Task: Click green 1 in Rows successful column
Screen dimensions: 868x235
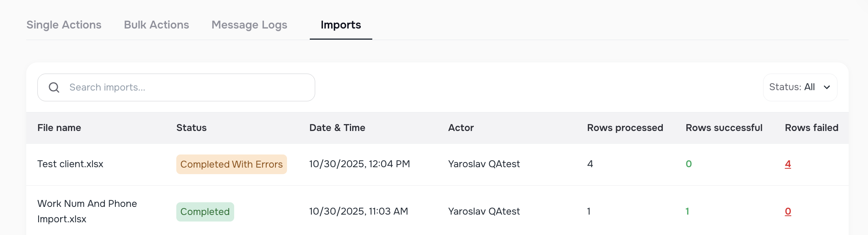Action: point(687,211)
